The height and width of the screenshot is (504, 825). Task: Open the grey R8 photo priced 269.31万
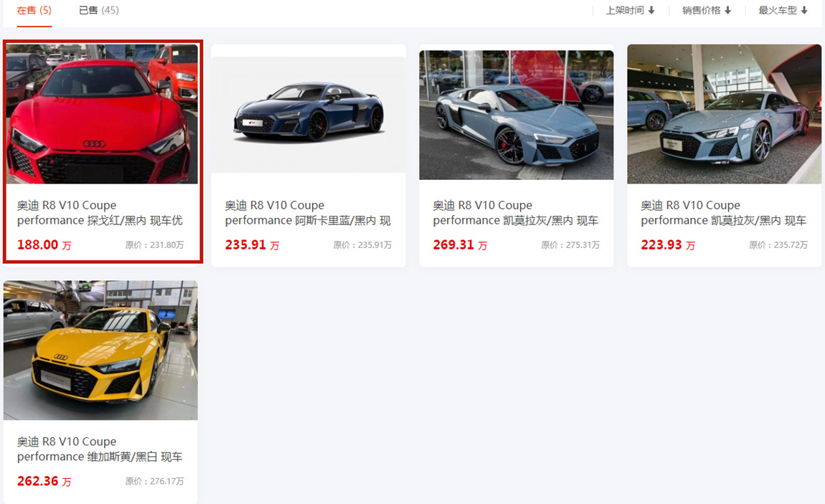(x=516, y=115)
